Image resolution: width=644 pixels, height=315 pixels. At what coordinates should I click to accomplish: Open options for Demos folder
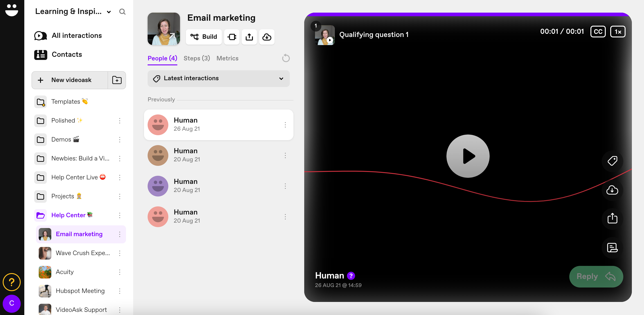[119, 139]
